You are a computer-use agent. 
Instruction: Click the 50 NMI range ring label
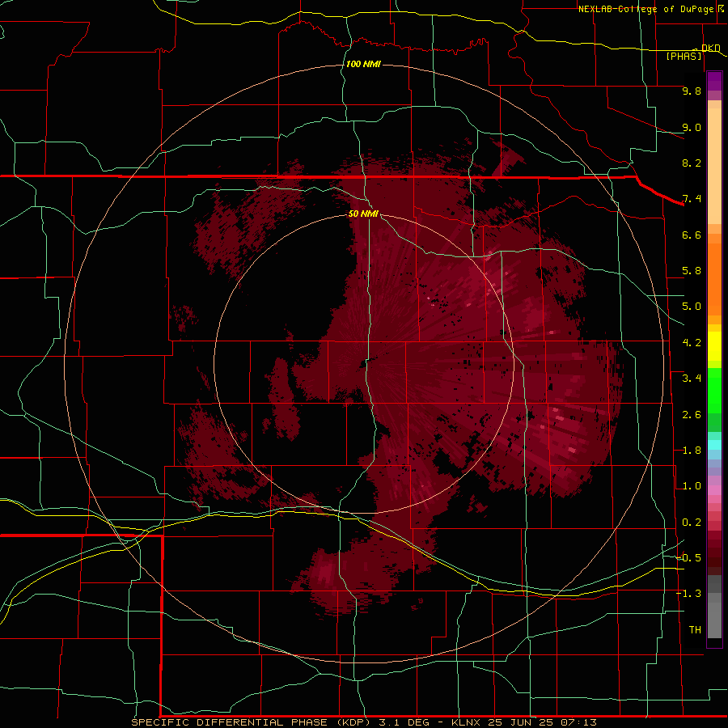point(363,214)
